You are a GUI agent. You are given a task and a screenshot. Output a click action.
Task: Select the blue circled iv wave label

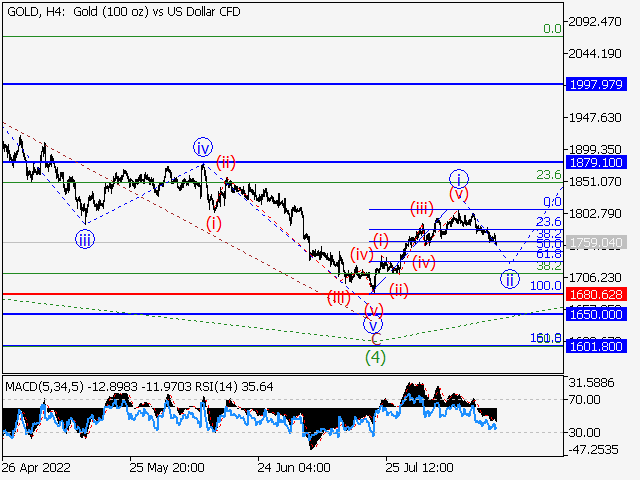pyautogui.click(x=203, y=147)
